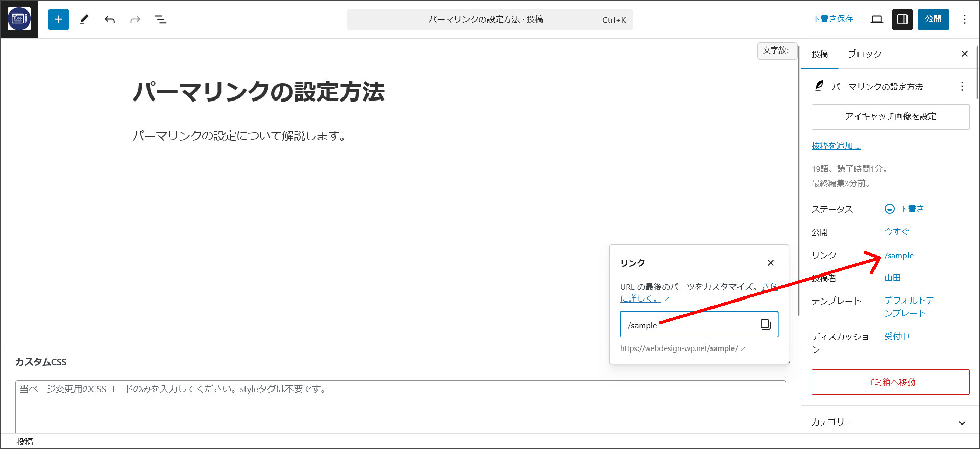Click the 下書き status icon
Image resolution: width=980 pixels, height=449 pixels.
coord(890,209)
